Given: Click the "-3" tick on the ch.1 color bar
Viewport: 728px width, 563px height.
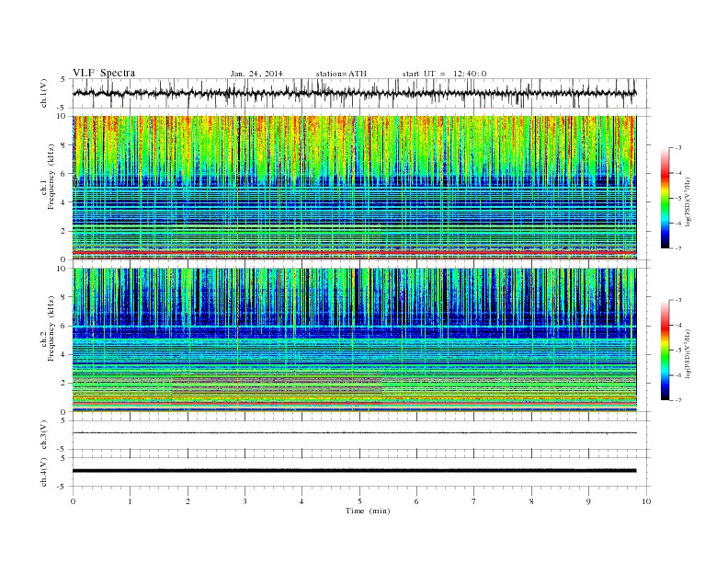Looking at the screenshot, I should pyautogui.click(x=677, y=148).
